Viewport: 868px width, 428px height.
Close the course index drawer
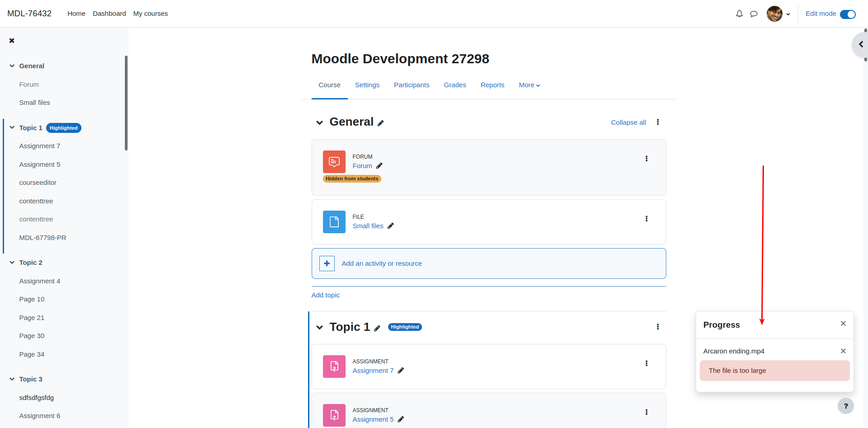12,41
